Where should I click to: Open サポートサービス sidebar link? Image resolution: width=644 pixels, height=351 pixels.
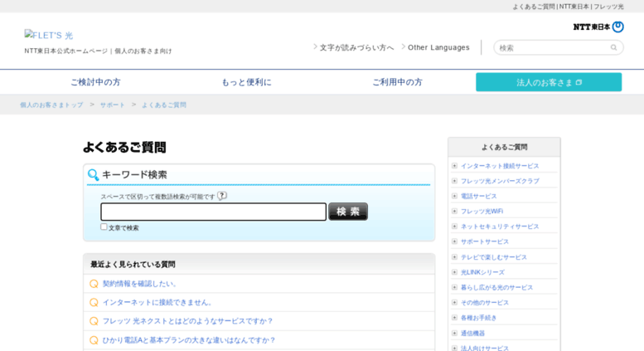pyautogui.click(x=485, y=241)
